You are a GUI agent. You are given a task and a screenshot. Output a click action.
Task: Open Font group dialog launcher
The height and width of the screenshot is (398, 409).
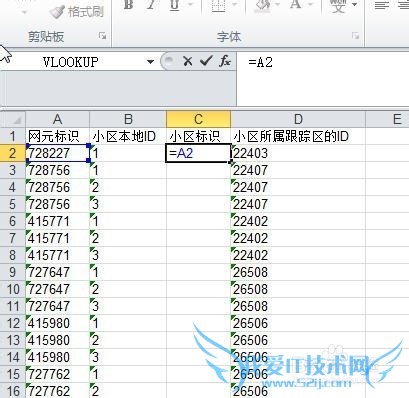(x=355, y=36)
